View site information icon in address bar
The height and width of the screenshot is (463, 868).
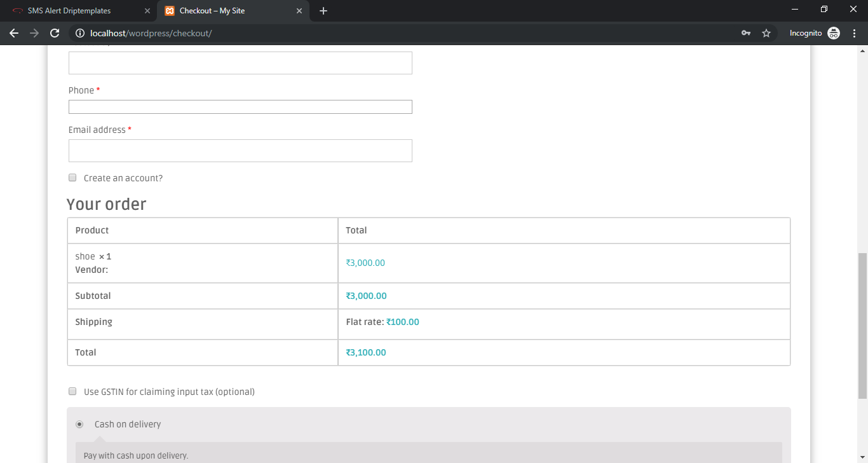[79, 33]
